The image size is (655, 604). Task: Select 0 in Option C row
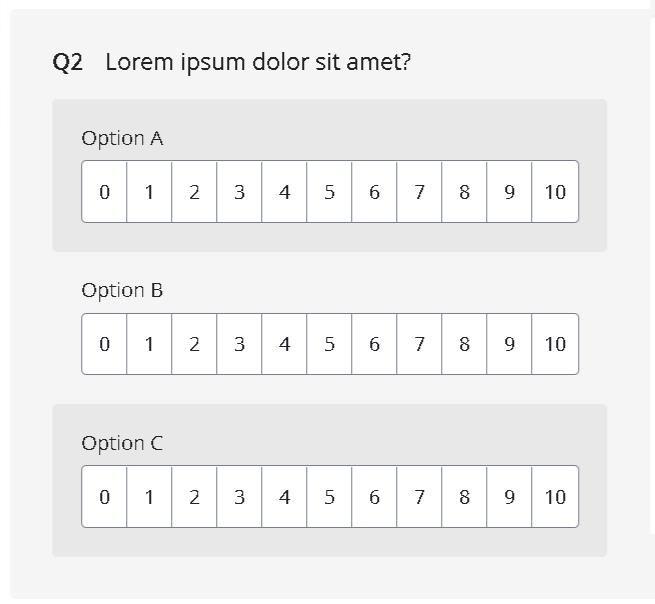[x=105, y=497]
